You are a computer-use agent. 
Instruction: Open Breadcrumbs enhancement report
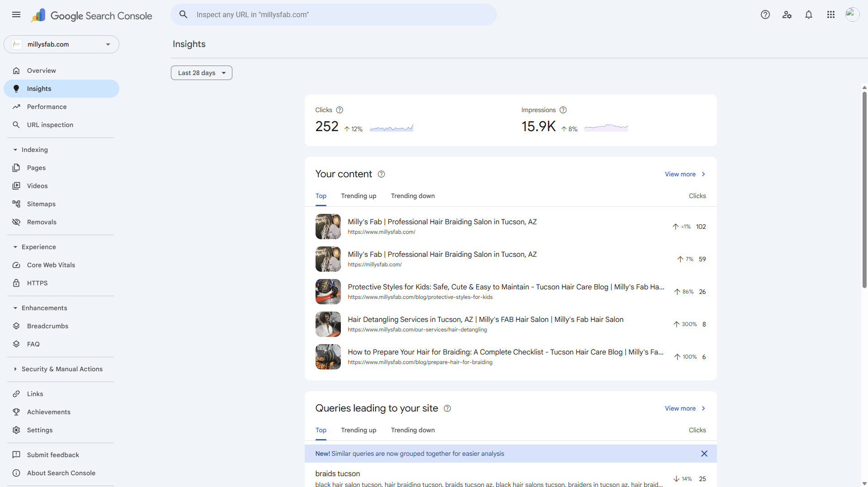61,326
